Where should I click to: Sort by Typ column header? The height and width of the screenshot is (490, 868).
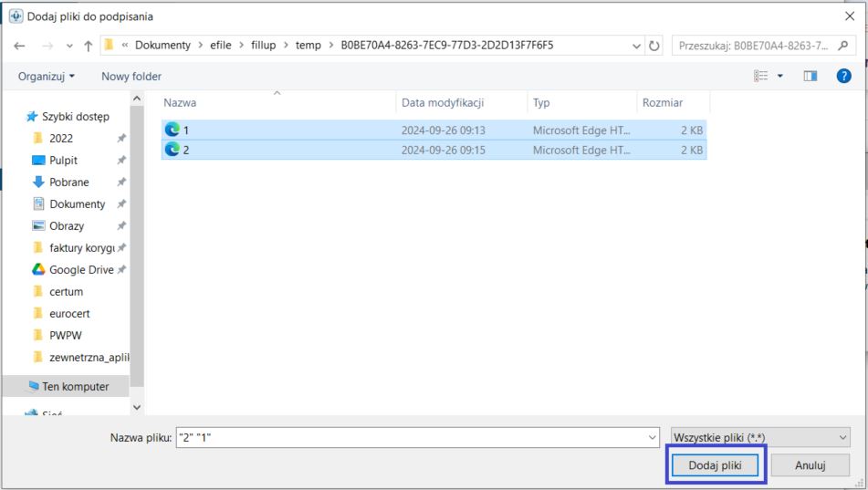(541, 102)
